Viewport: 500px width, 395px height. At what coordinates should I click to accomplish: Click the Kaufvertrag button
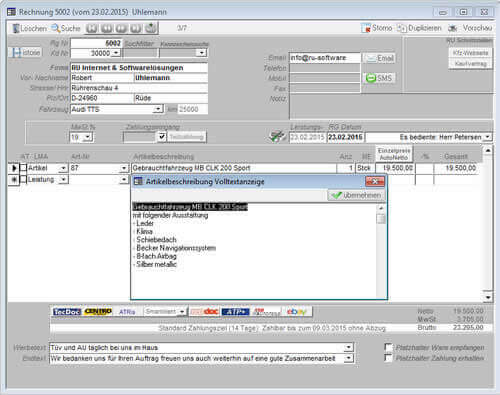[x=470, y=63]
